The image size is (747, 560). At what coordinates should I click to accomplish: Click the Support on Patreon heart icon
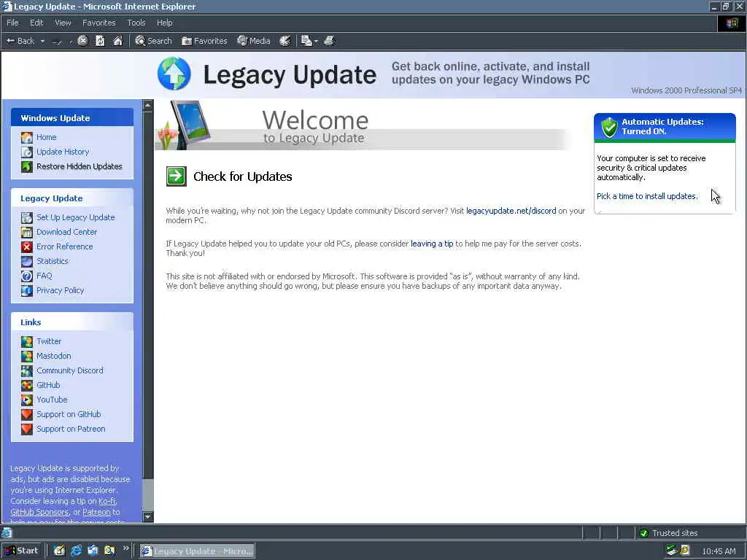coord(27,429)
